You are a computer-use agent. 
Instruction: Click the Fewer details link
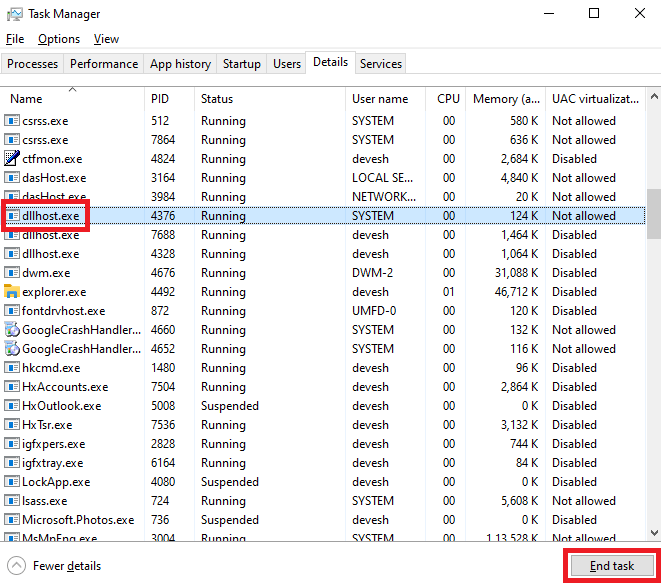67,566
